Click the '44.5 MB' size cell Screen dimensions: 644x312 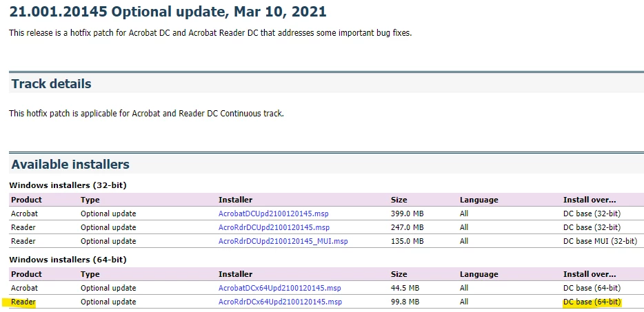click(x=405, y=288)
